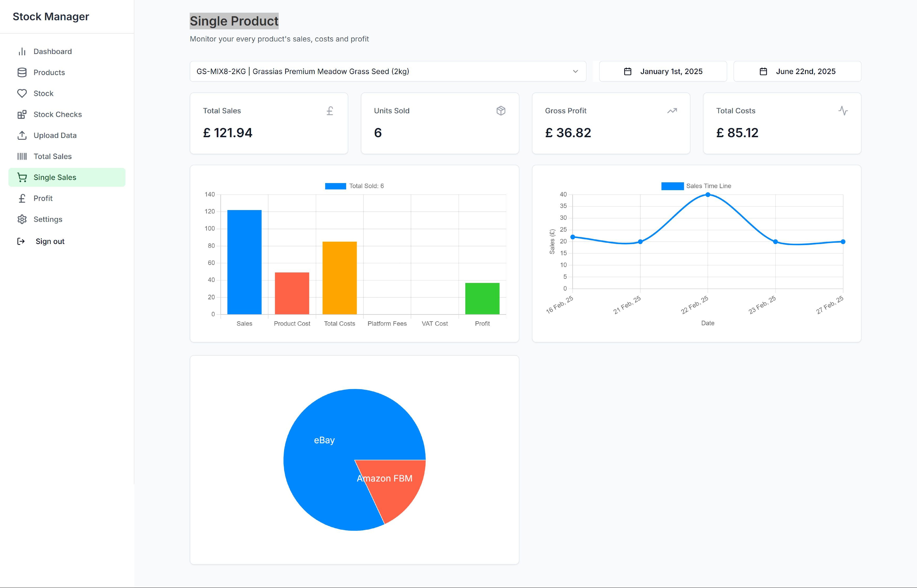Click the Dashboard bar chart icon
The width and height of the screenshot is (917, 588).
pyautogui.click(x=22, y=51)
